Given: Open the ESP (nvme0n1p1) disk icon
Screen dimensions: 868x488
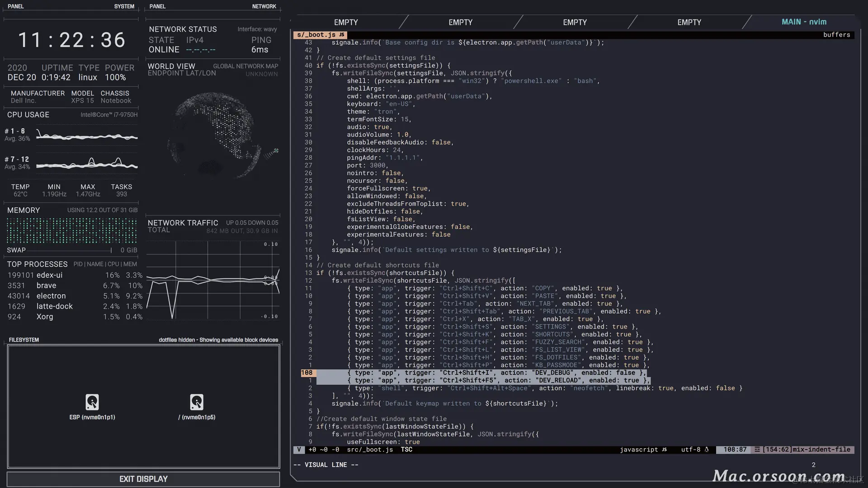Looking at the screenshot, I should coord(92,402).
